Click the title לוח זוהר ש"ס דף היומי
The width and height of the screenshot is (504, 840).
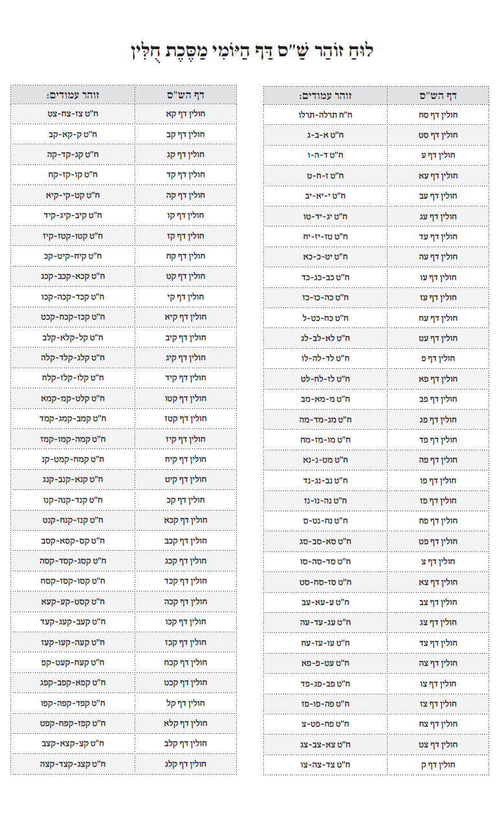click(252, 51)
